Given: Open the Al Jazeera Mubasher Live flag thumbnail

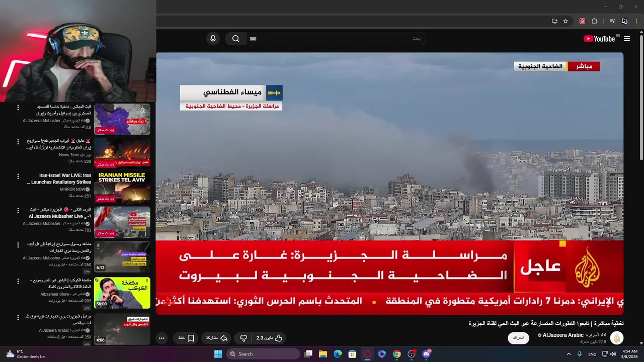Looking at the screenshot, I should pos(122,222).
